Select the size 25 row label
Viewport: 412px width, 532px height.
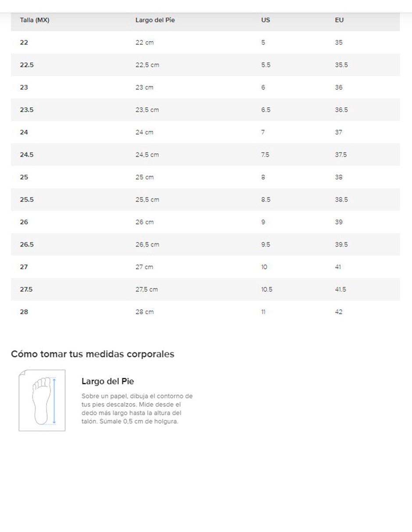click(24, 177)
